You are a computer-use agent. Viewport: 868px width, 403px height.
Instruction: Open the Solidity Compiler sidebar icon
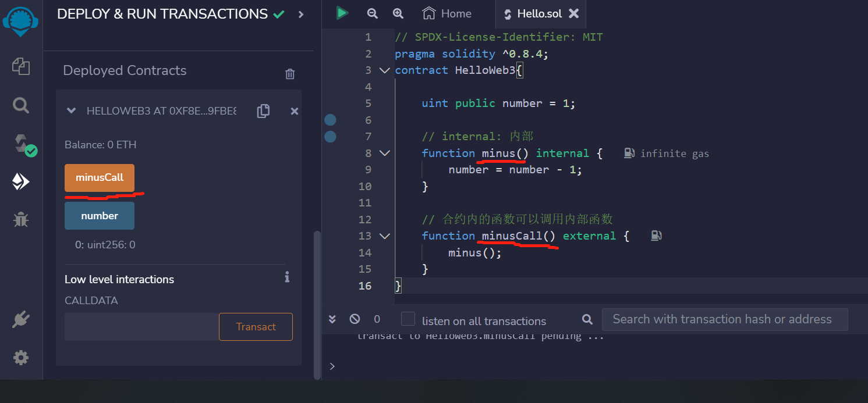coord(24,145)
